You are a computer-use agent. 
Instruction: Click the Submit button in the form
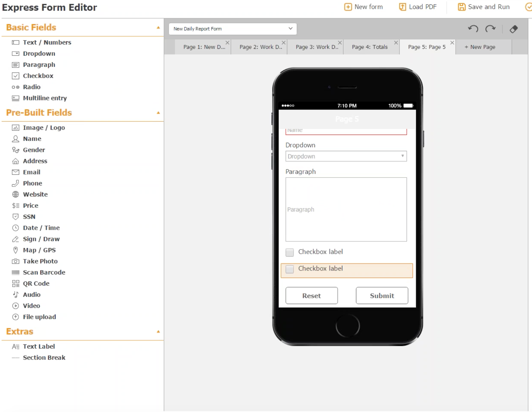(382, 296)
